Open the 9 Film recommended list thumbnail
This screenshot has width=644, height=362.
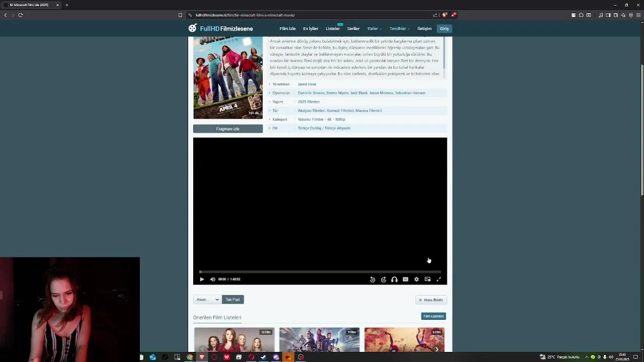click(x=319, y=340)
